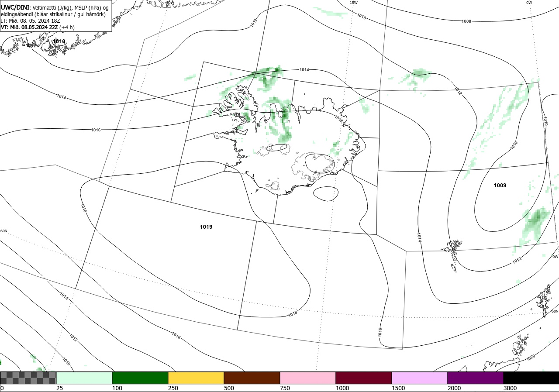This screenshot has height=392, width=559.
Task: Click the 15W longitude label
Action: click(354, 3)
